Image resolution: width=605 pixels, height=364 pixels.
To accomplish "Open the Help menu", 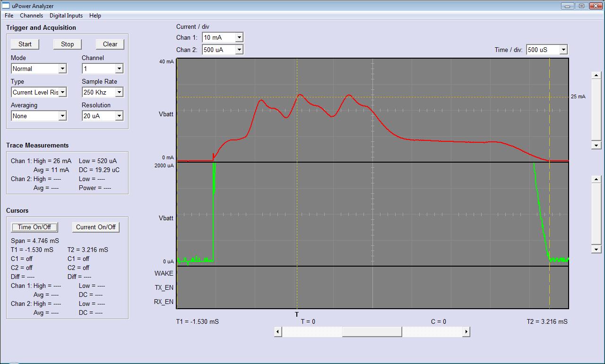I will click(95, 16).
